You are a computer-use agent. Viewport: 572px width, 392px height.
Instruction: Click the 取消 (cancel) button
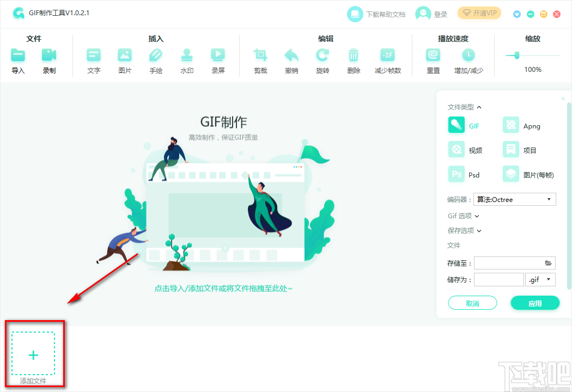(x=472, y=303)
